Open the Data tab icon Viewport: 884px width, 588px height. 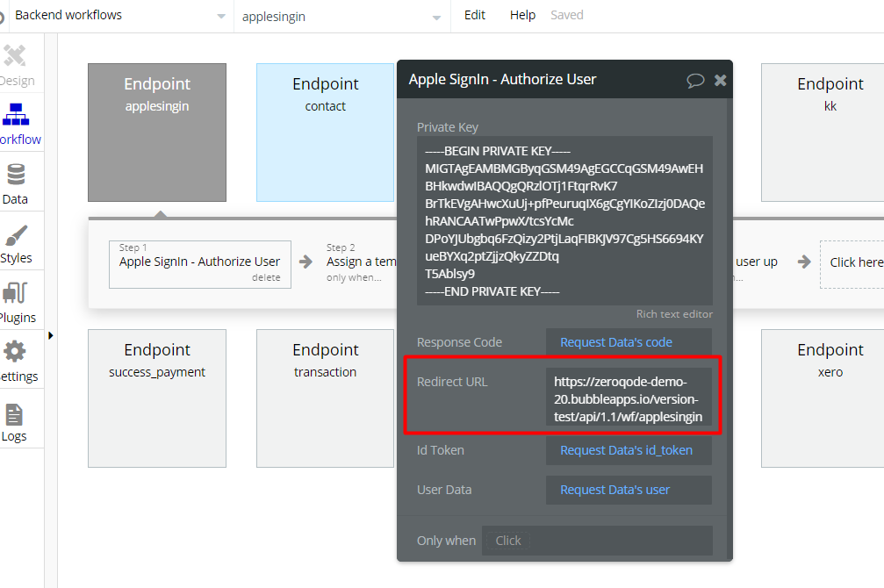16,174
